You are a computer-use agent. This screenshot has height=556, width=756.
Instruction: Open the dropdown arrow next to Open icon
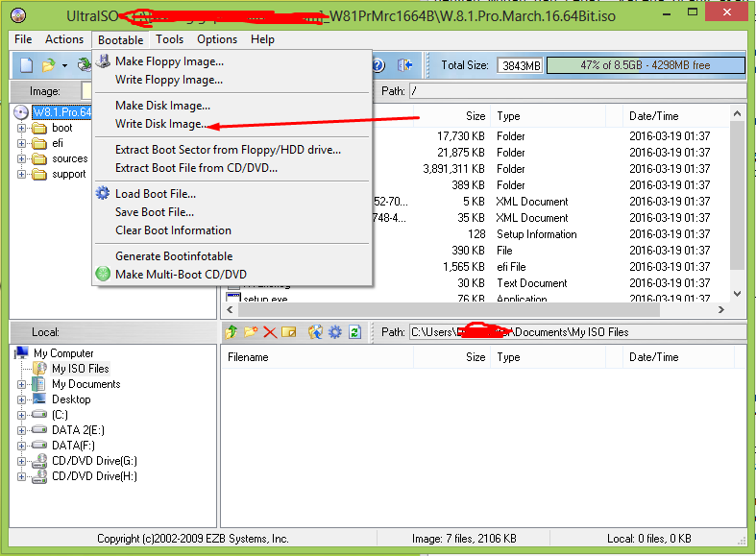tap(64, 65)
